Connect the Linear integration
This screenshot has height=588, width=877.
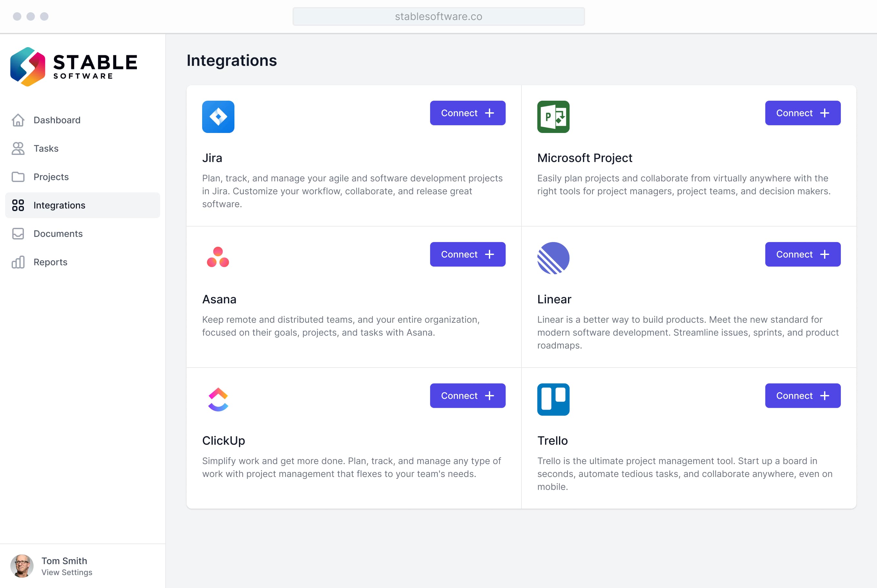click(x=803, y=254)
